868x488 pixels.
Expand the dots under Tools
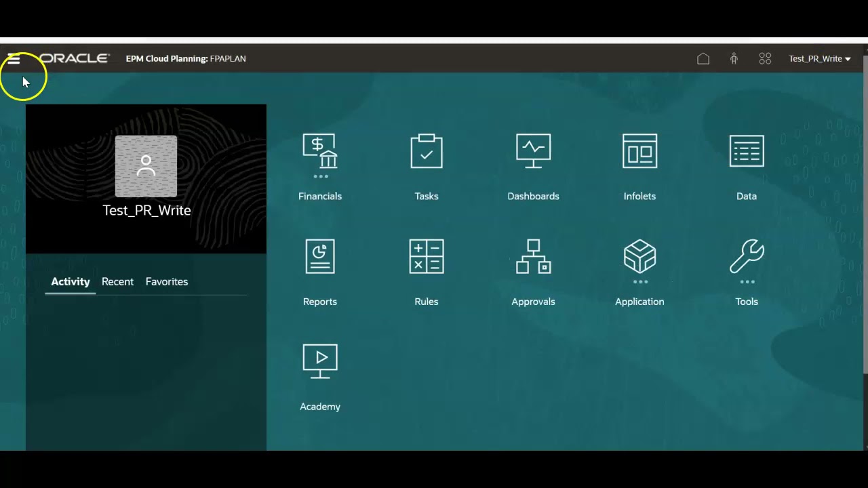(x=747, y=282)
